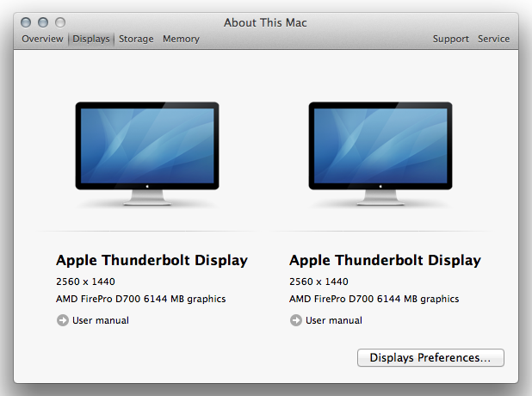Minimize the About This Mac window
The width and height of the screenshot is (532, 396).
click(x=43, y=22)
